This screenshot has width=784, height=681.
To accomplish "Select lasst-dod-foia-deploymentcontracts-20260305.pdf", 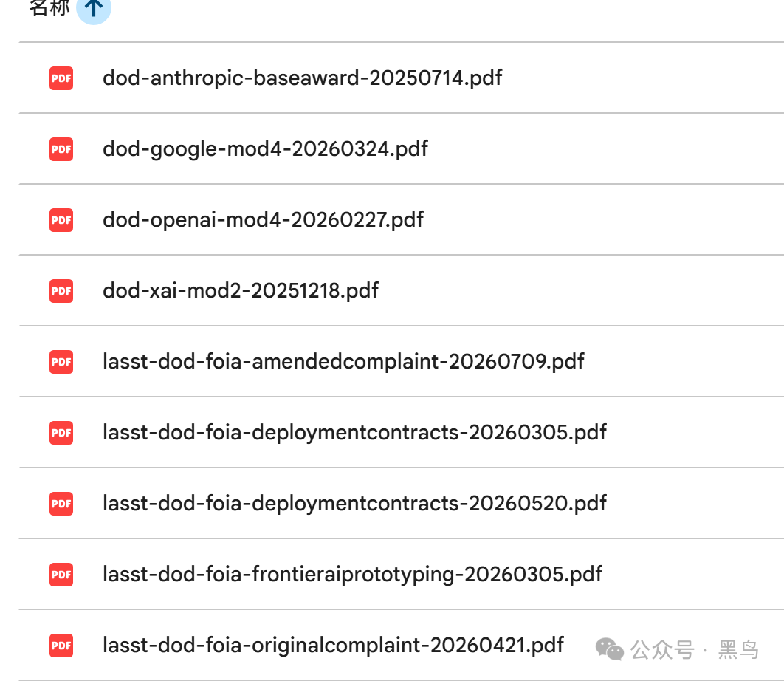I will pyautogui.click(x=354, y=433).
